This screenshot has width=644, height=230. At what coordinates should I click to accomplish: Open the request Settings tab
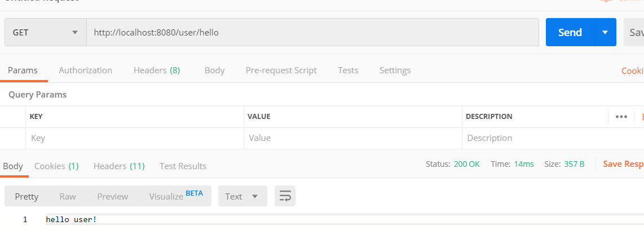pyautogui.click(x=395, y=70)
